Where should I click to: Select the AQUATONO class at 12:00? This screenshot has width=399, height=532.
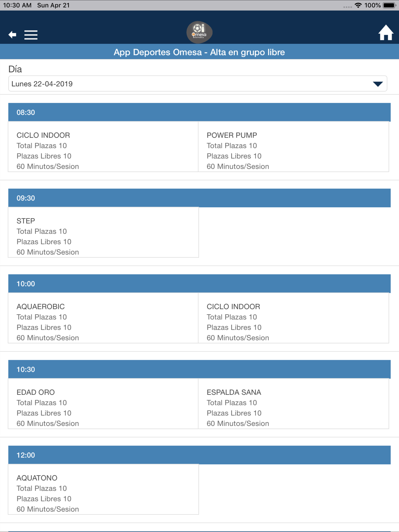[103, 489]
